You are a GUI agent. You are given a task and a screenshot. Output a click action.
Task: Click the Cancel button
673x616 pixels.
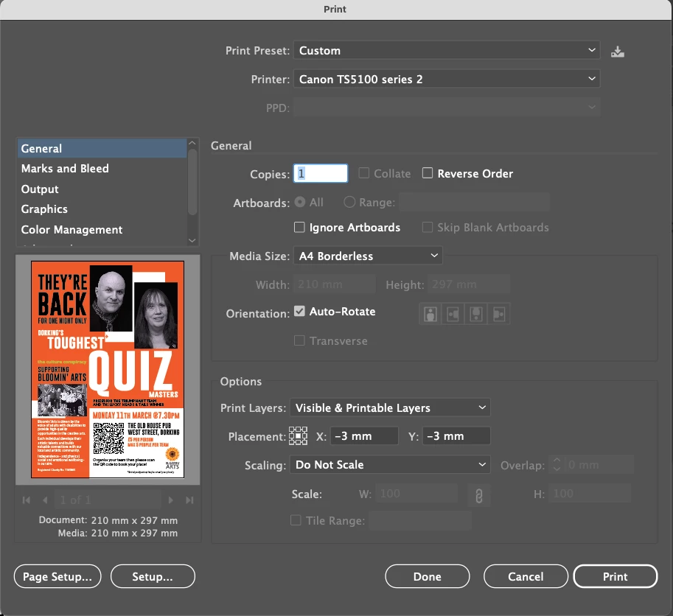pyautogui.click(x=526, y=576)
